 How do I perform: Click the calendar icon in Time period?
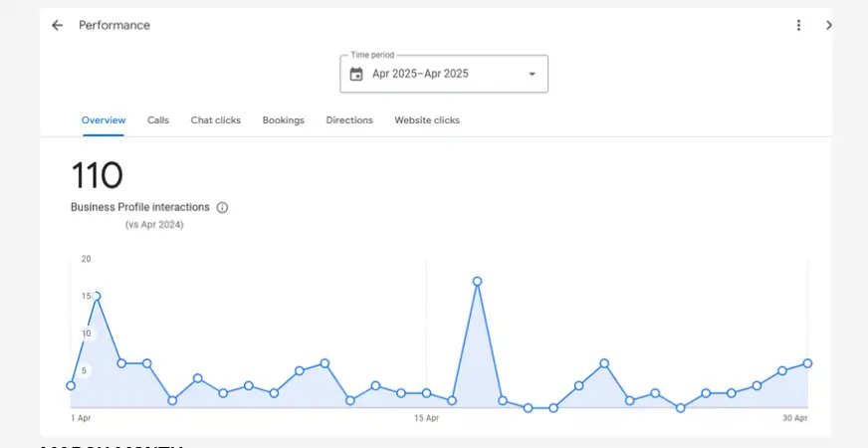tap(356, 74)
